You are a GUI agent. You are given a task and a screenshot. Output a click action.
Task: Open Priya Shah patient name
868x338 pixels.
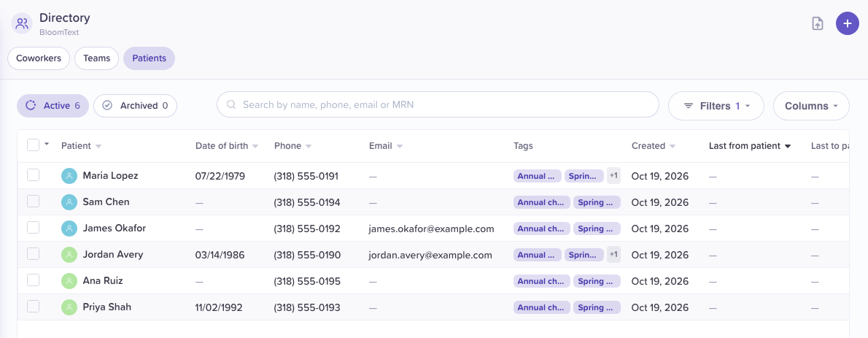[x=106, y=307]
